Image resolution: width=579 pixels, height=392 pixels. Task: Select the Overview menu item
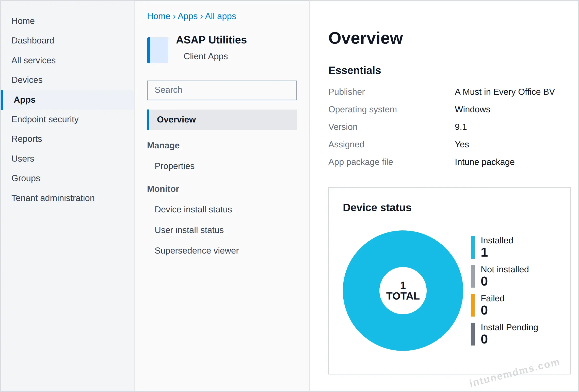pyautogui.click(x=222, y=120)
